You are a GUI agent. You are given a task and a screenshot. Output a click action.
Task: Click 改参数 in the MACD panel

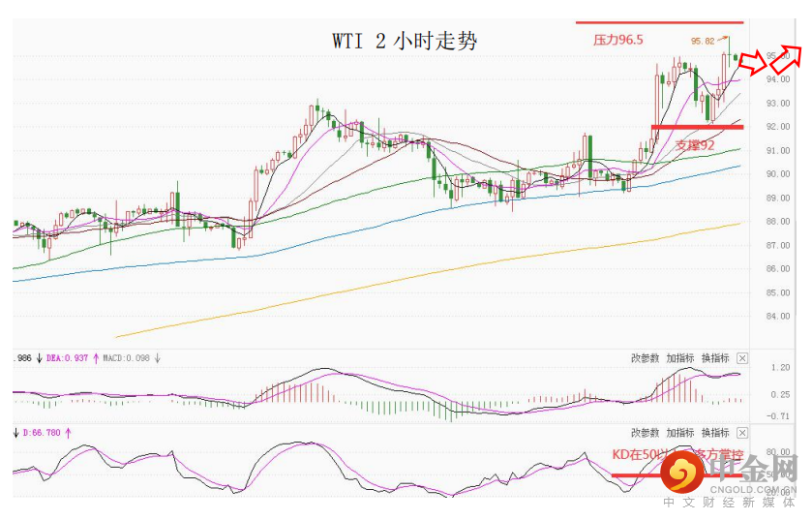(x=645, y=358)
